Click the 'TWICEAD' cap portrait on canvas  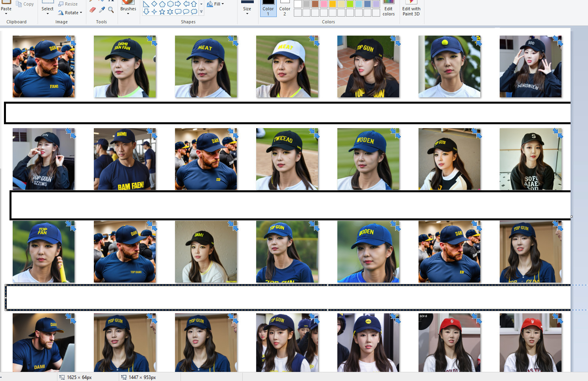[x=287, y=159]
